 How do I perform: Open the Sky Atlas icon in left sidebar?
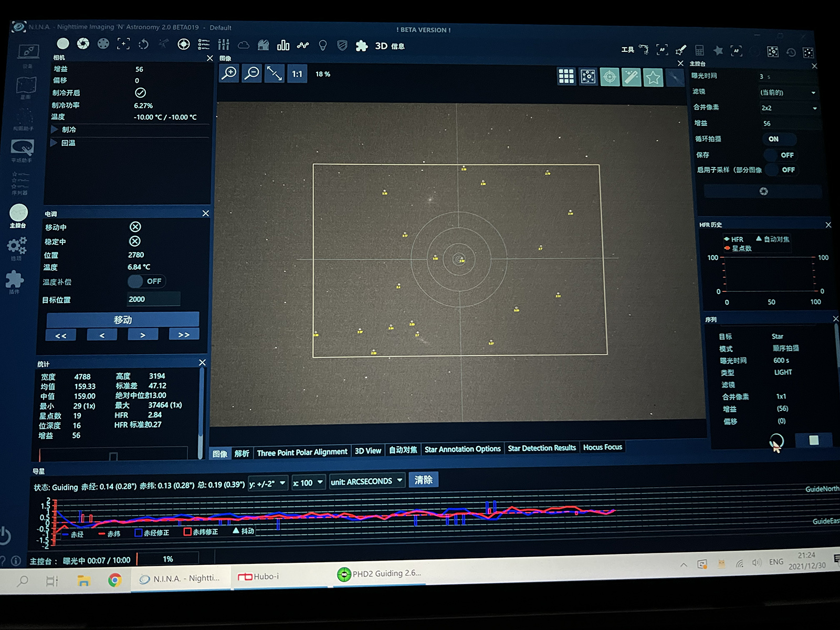click(x=26, y=85)
